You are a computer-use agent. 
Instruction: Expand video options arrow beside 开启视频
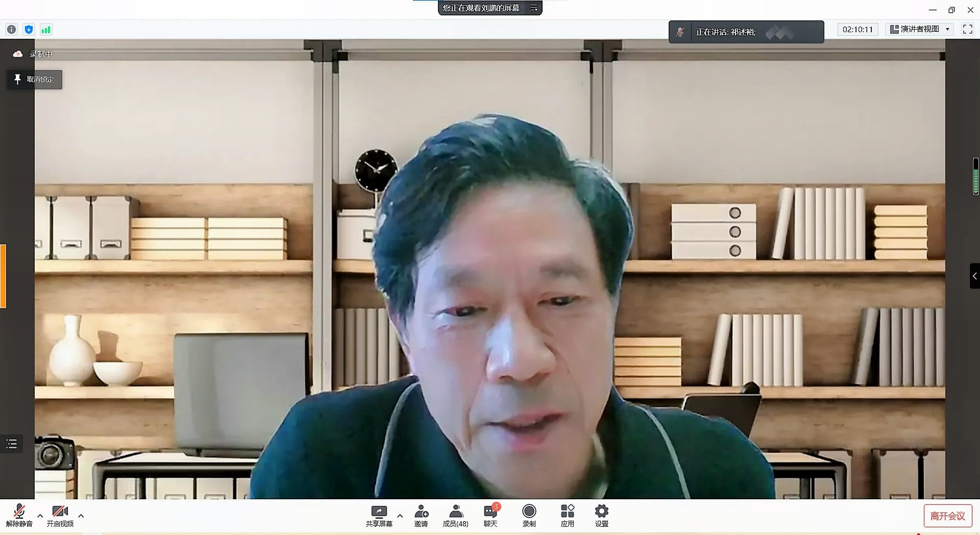coord(81,516)
